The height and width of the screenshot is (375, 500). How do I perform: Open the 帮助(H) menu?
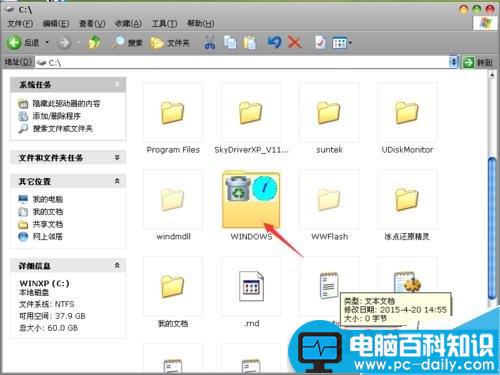200,24
